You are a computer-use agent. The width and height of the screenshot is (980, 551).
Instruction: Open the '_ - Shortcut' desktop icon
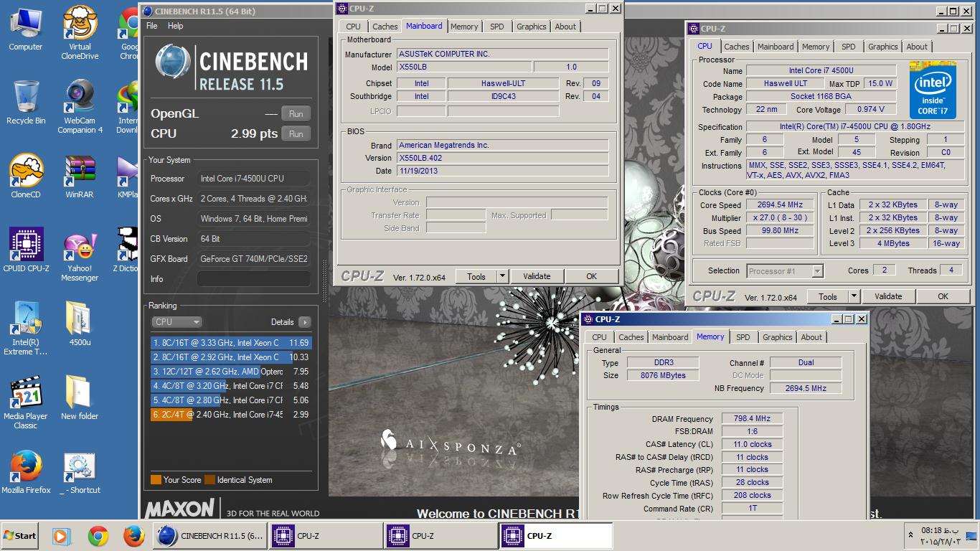[x=80, y=472]
